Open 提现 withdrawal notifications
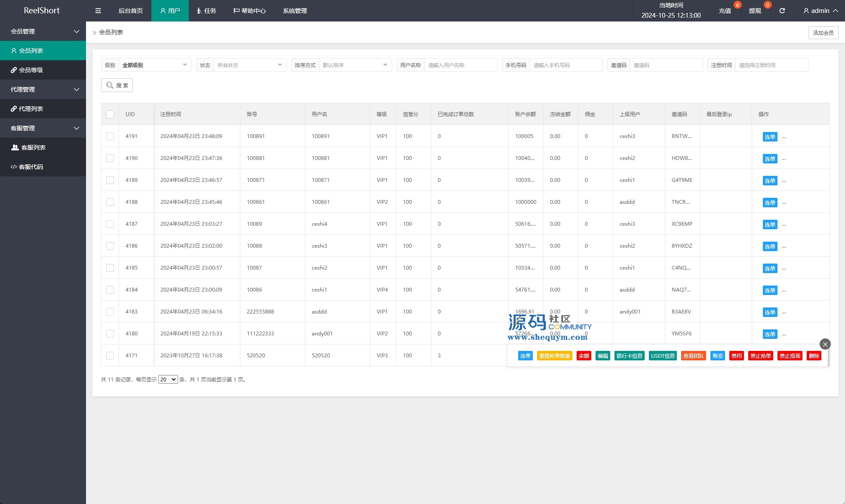845x504 pixels. tap(755, 11)
